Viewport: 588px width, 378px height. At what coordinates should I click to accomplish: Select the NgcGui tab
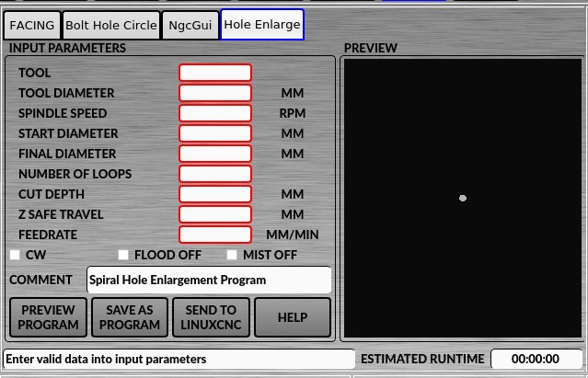(190, 25)
